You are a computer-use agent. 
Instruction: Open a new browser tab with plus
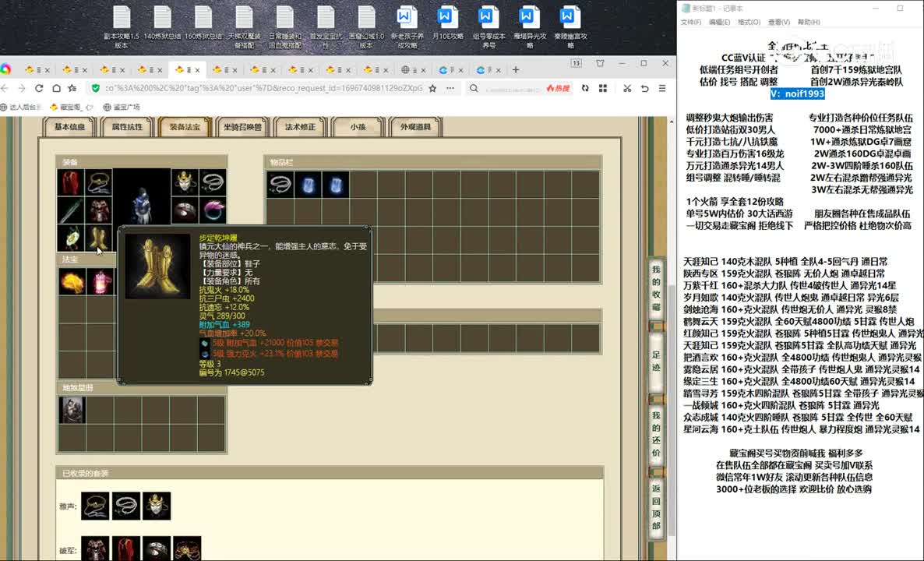tap(516, 69)
